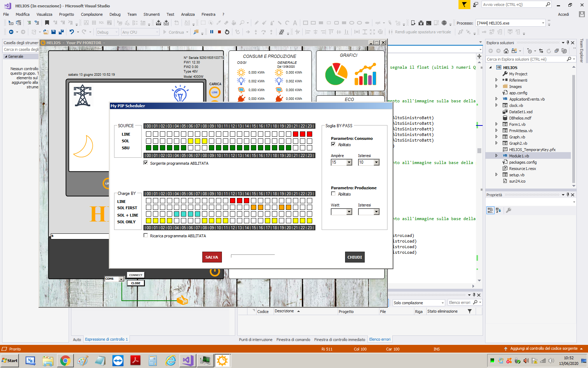Click the red SALVA button
Screen dimensions: 588x368
click(x=212, y=257)
